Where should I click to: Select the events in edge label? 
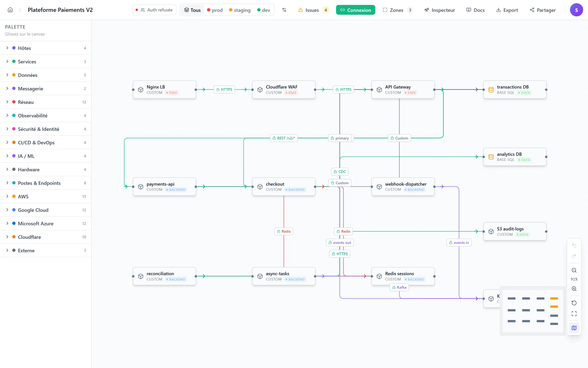(459, 243)
